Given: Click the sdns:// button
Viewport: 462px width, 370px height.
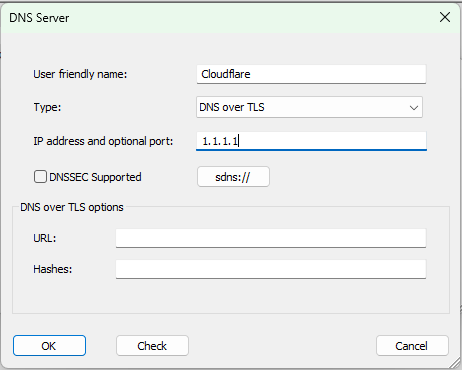Looking at the screenshot, I should click(x=233, y=177).
